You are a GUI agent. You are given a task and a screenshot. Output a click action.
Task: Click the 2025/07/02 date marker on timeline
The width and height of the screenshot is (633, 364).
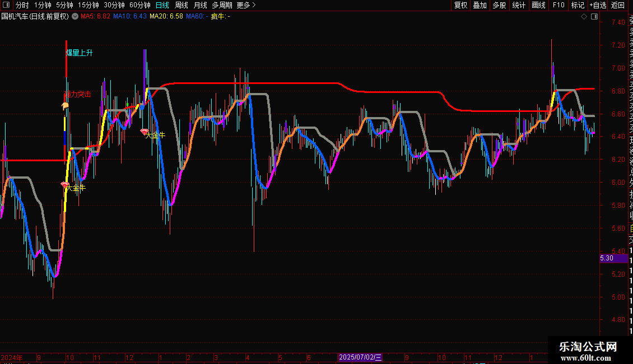360,357
